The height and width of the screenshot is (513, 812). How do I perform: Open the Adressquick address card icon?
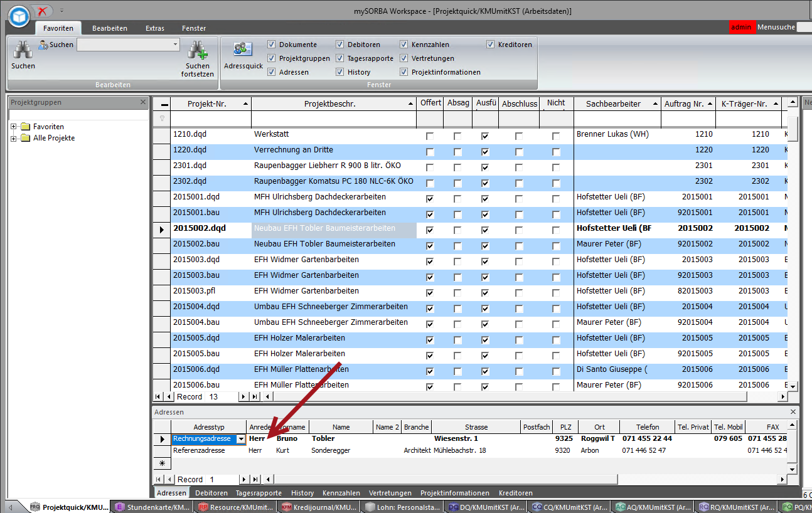tap(243, 50)
